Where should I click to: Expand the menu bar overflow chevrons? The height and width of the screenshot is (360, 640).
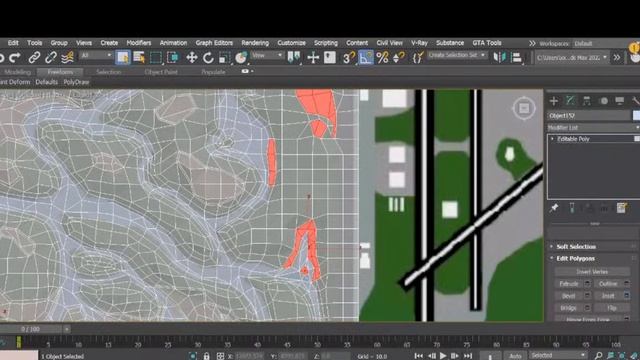(532, 43)
